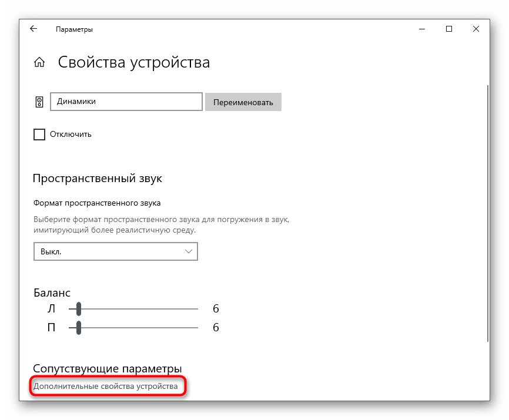Viewport: 509px width, 420px height.
Task: Click the Параметры window title text
Action: (74, 29)
